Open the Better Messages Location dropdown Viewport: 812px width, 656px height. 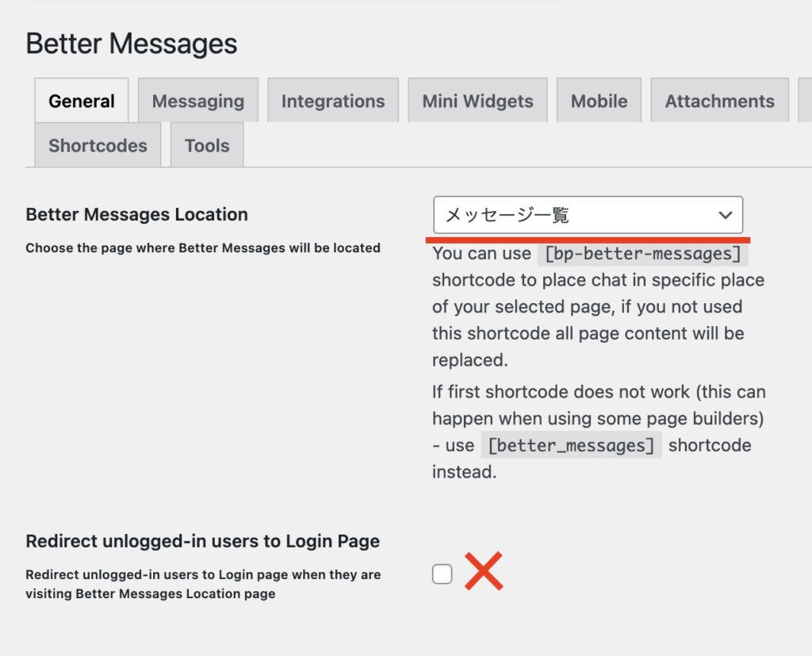click(588, 214)
